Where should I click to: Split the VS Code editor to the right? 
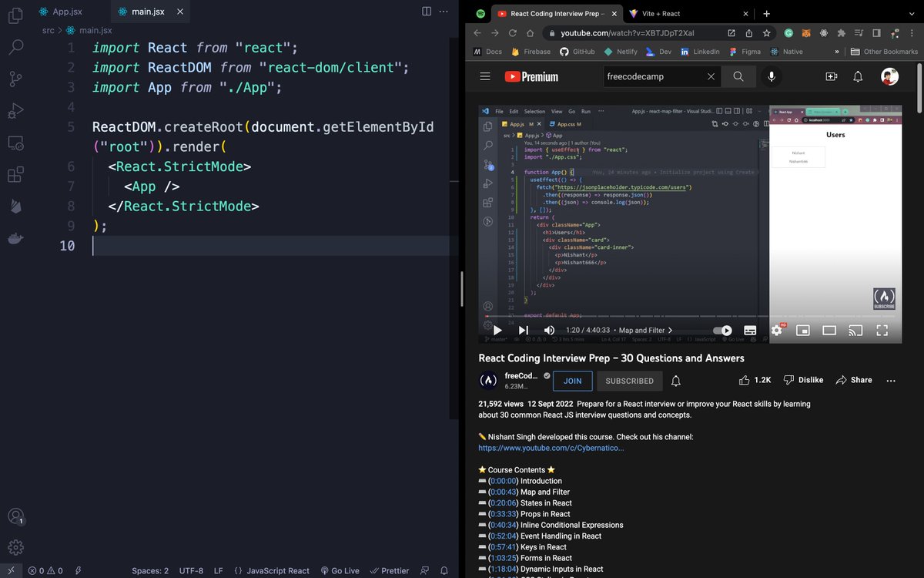click(427, 12)
